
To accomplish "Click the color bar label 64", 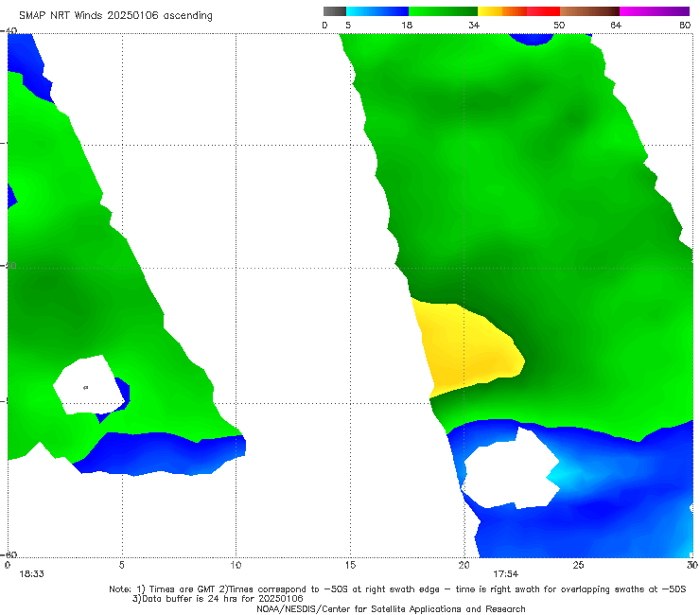I will (x=616, y=26).
